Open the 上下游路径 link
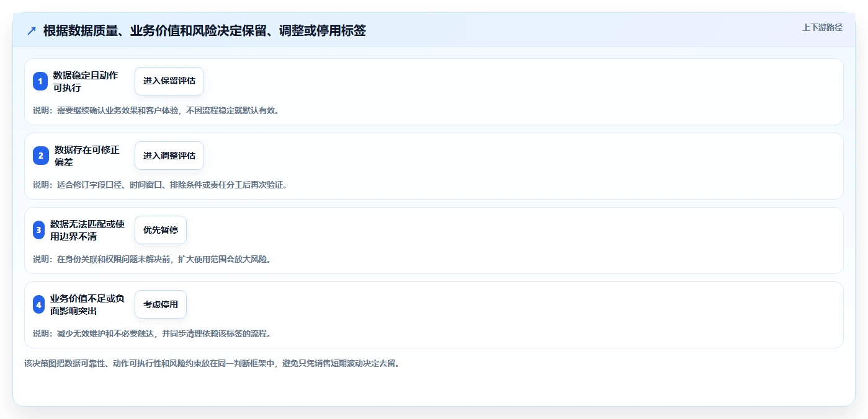 pyautogui.click(x=822, y=27)
